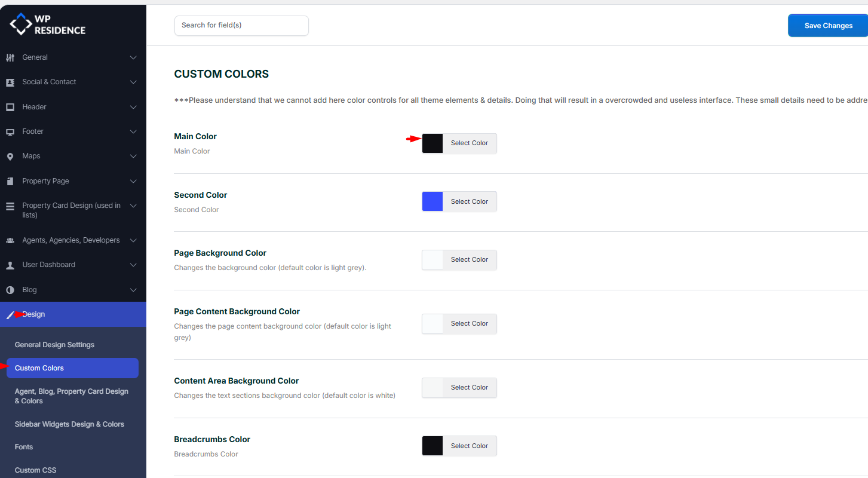The height and width of the screenshot is (478, 868).
Task: Click the black Breadcrumbs Color swatch
Action: click(x=433, y=446)
